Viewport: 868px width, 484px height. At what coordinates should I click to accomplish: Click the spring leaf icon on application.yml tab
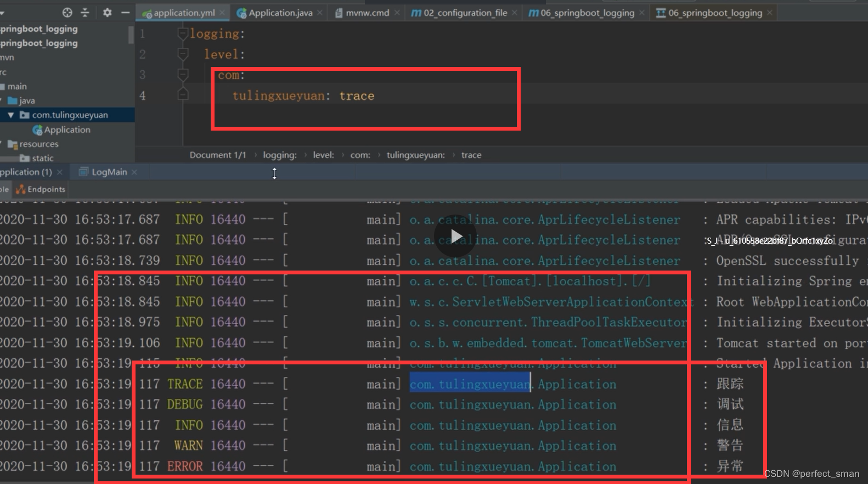click(x=147, y=13)
